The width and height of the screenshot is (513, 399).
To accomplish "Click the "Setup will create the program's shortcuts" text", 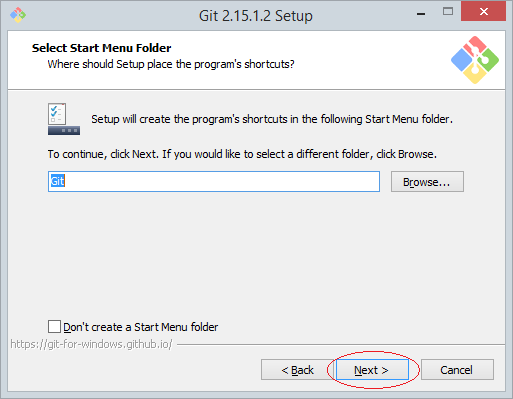I will [272, 119].
